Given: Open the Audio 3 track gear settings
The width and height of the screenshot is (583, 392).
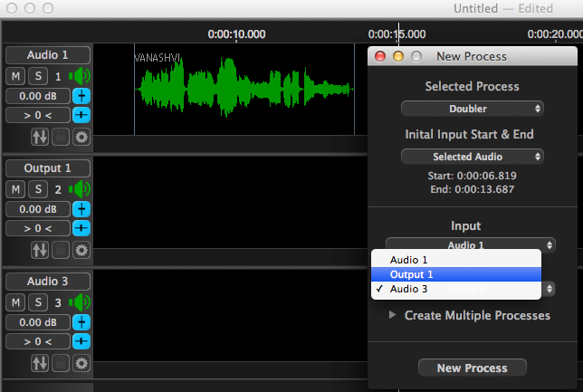Looking at the screenshot, I should click(x=81, y=363).
